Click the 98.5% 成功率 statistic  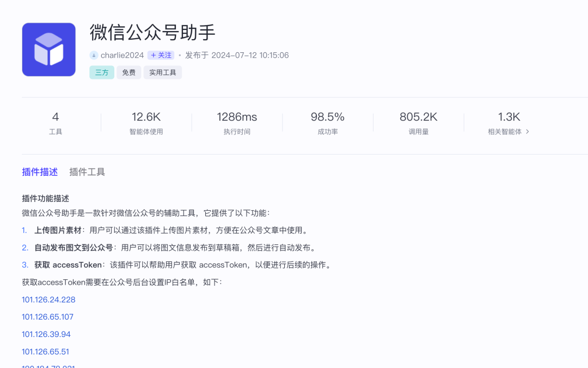[x=327, y=123]
